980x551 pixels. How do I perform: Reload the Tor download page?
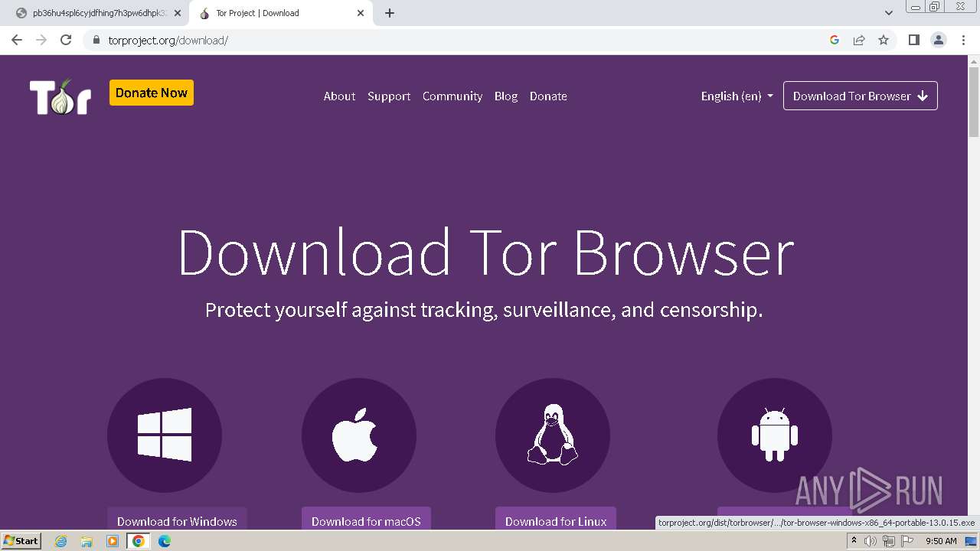[66, 40]
